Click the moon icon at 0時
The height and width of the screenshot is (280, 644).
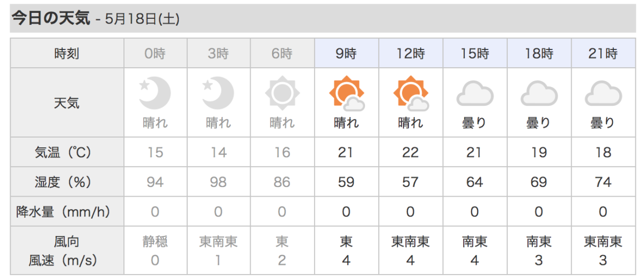pyautogui.click(x=155, y=93)
